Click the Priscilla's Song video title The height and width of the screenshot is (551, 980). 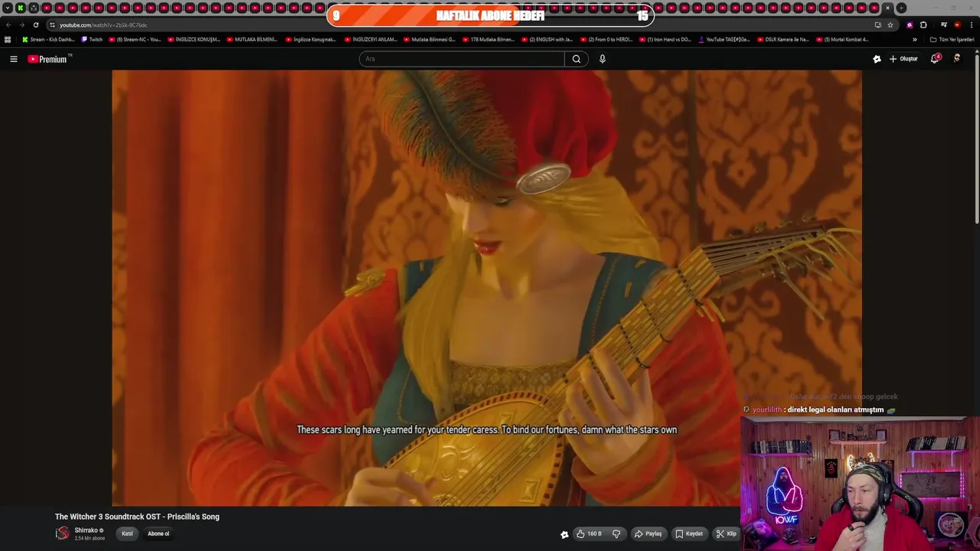(137, 517)
